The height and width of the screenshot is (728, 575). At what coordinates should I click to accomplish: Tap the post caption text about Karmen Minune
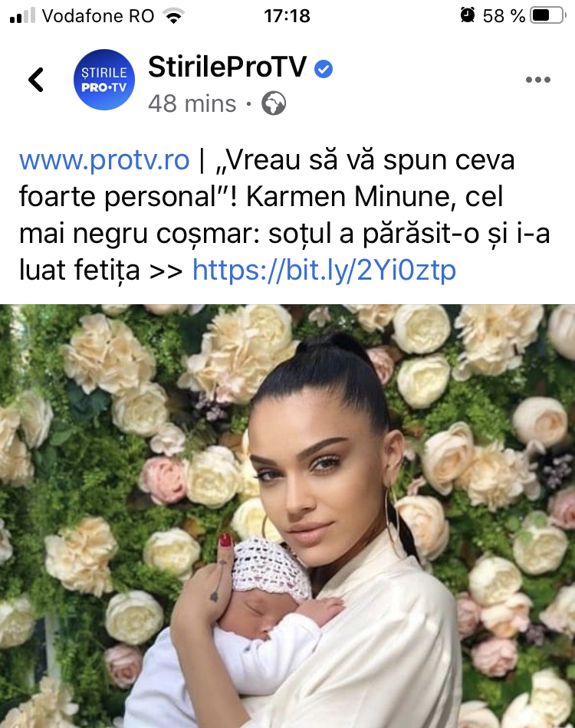(x=284, y=215)
